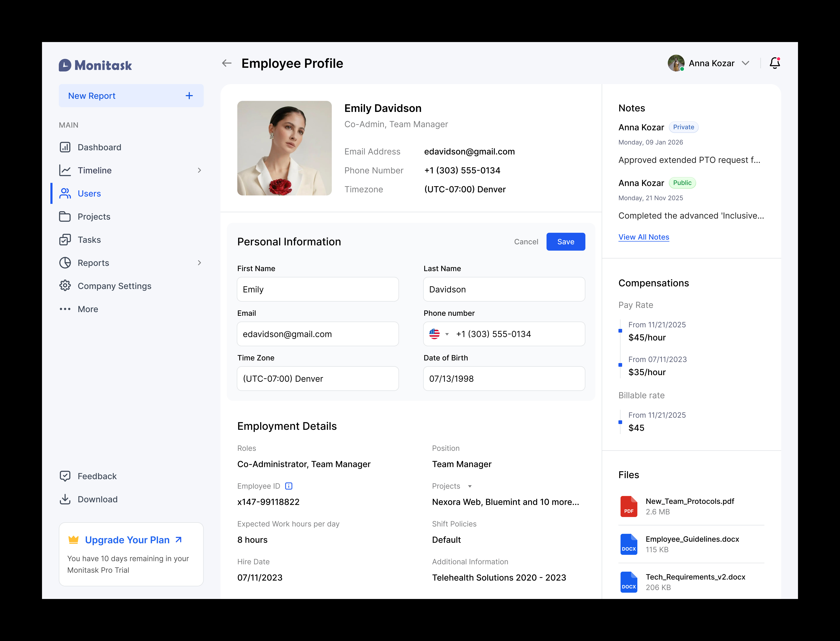The height and width of the screenshot is (641, 840).
Task: Click the Download icon in the sidebar
Action: point(65,499)
